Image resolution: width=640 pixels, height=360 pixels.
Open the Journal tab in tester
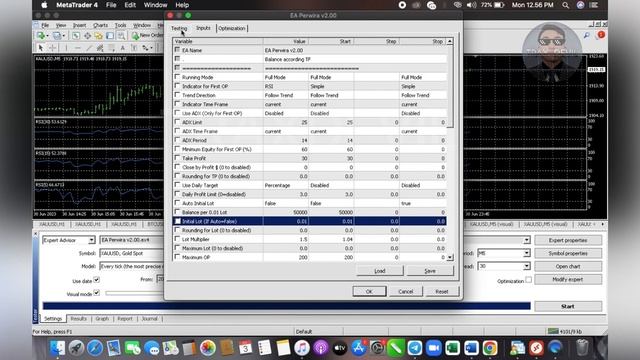(x=149, y=319)
